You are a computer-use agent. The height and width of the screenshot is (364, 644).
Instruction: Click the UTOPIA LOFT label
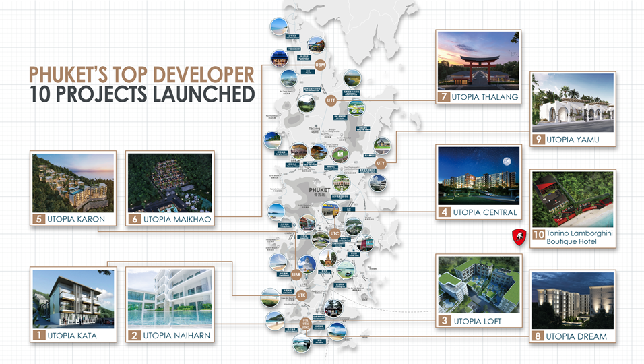click(478, 322)
